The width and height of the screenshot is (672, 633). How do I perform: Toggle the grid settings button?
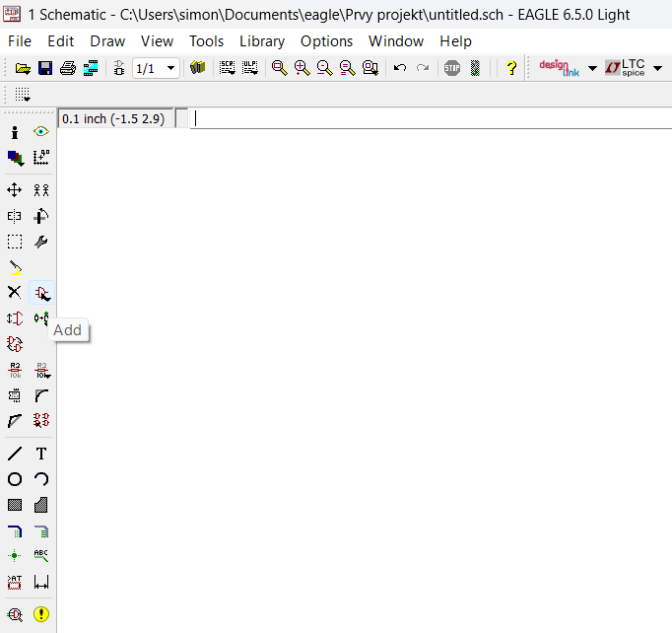click(x=22, y=95)
